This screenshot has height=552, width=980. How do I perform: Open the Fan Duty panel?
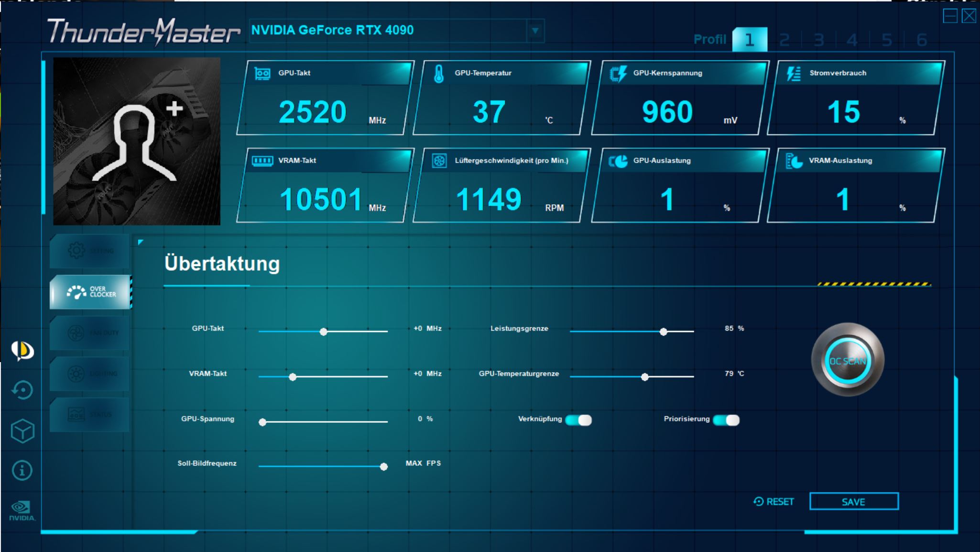90,333
